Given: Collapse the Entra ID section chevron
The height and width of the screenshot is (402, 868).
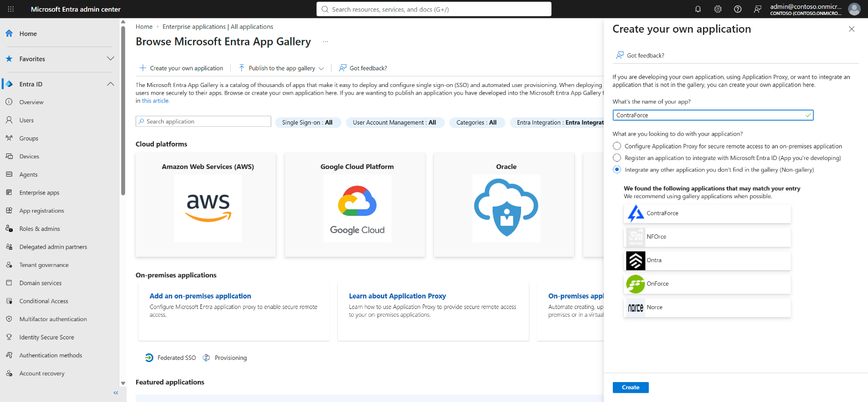Looking at the screenshot, I should pyautogui.click(x=111, y=84).
